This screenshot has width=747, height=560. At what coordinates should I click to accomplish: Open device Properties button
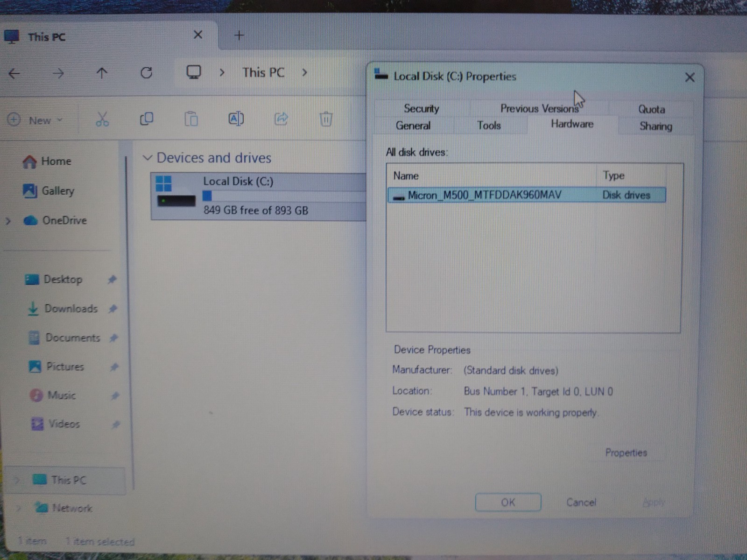point(626,453)
